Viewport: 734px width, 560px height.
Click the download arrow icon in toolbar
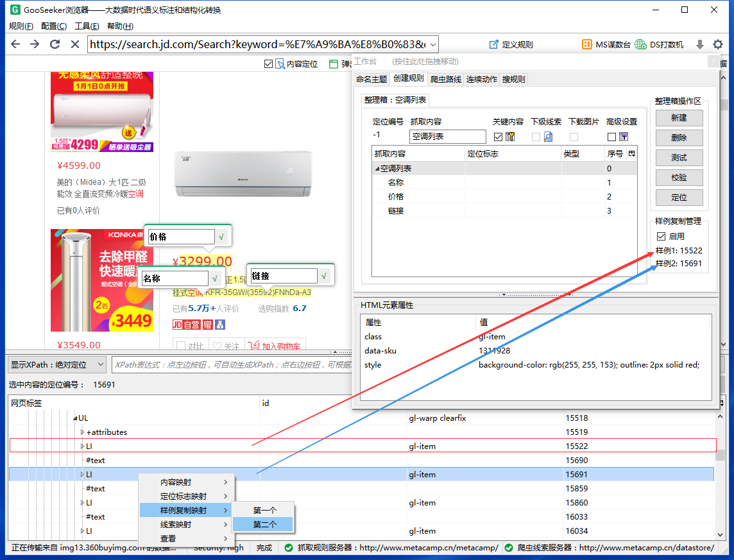tap(700, 44)
